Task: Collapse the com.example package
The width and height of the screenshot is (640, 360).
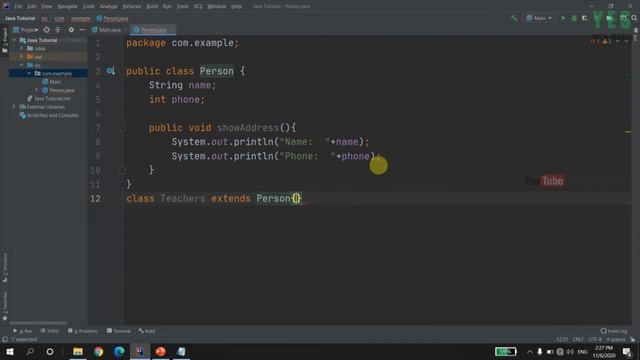Action: (x=29, y=73)
